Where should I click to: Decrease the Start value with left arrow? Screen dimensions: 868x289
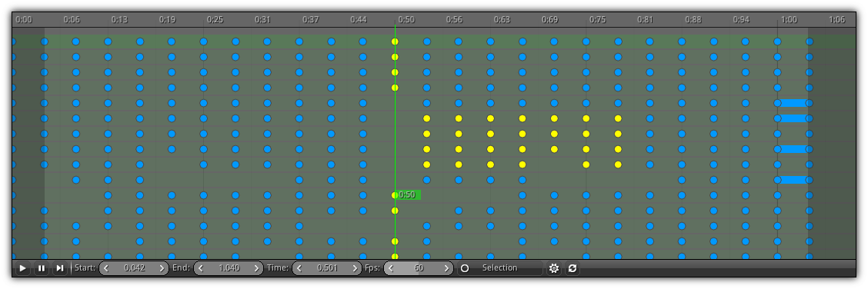coord(106,268)
